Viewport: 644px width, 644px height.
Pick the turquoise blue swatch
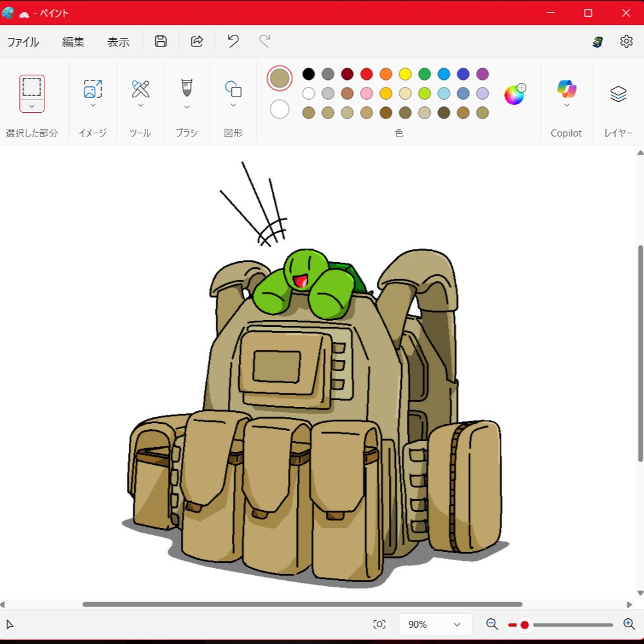point(444,74)
